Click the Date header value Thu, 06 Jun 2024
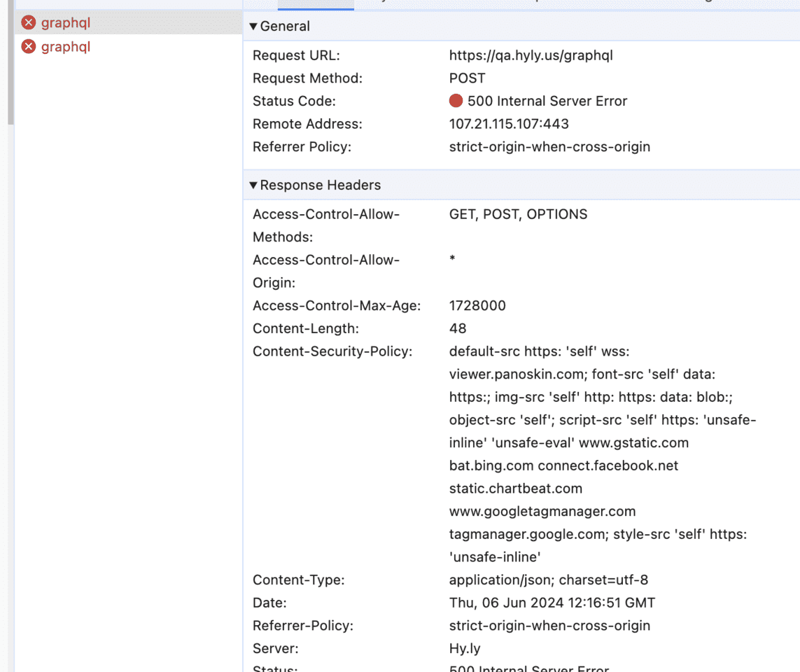This screenshot has width=800, height=672. (552, 603)
